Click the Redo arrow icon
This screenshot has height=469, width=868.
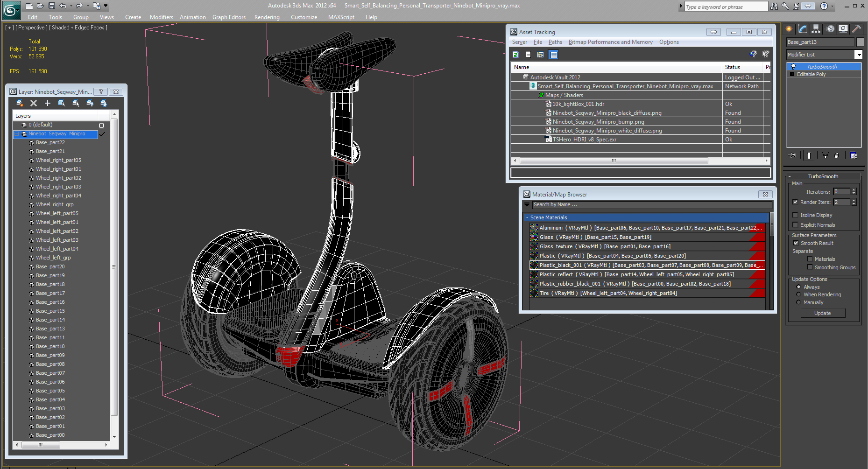[x=79, y=6]
